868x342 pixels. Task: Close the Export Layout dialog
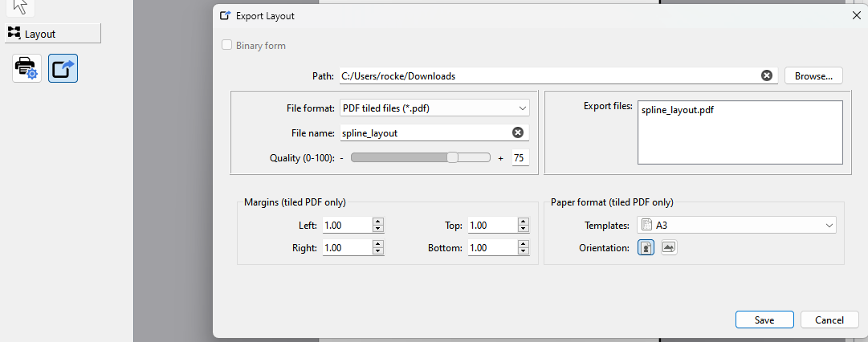[855, 15]
